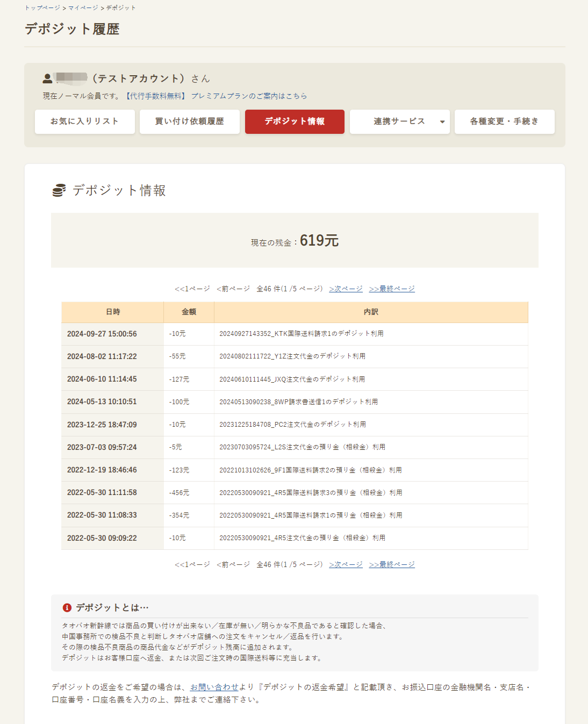Click the 連携サービス dropdown arrow
This screenshot has height=724, width=588.
442,122
